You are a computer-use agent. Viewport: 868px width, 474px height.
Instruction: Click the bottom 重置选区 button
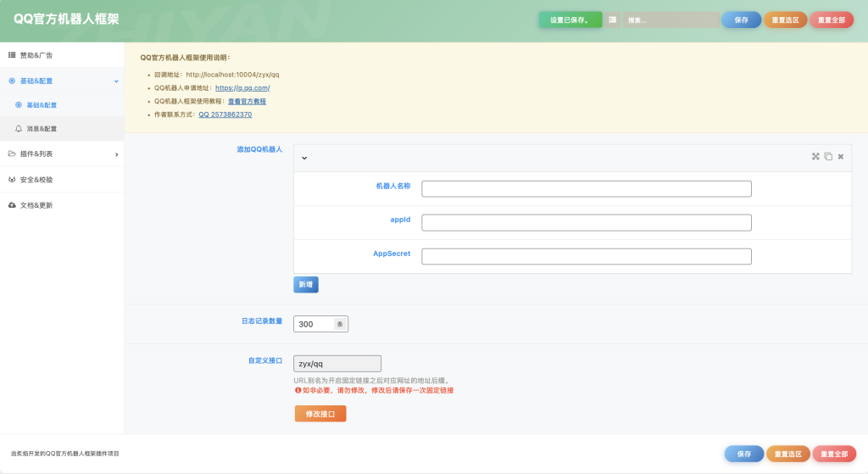coord(787,454)
